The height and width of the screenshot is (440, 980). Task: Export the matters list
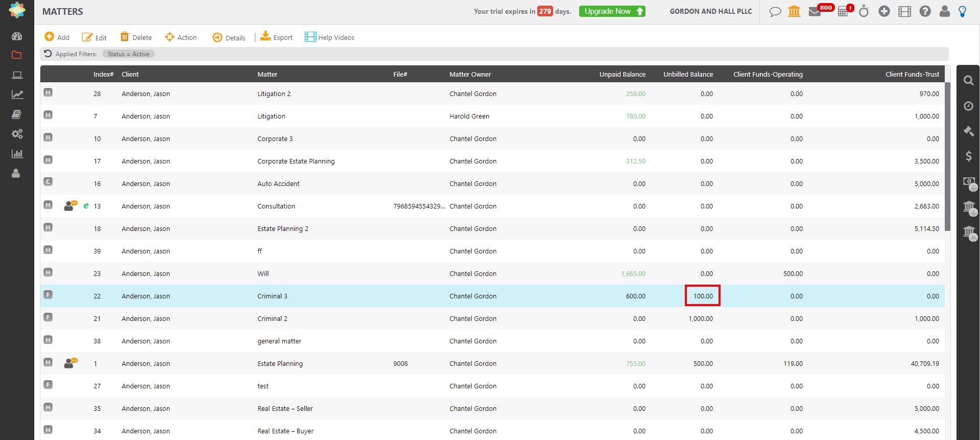(276, 37)
